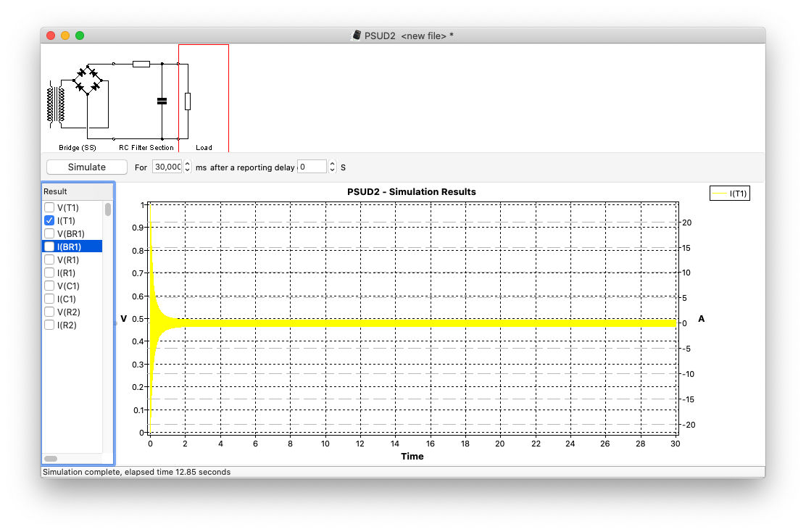The width and height of the screenshot is (806, 532).
Task: Click the Time axis label
Action: (x=412, y=457)
